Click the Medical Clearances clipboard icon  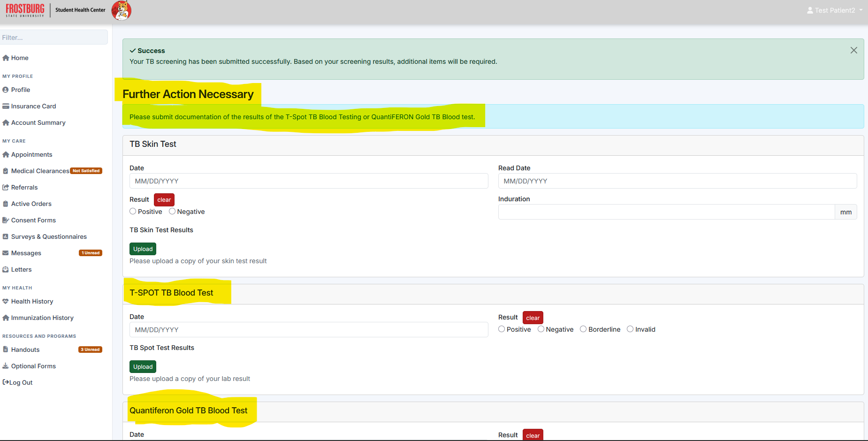tap(6, 171)
